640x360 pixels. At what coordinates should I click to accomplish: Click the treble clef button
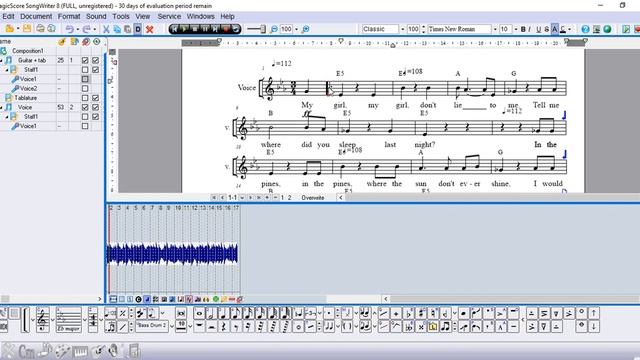click(x=42, y=320)
